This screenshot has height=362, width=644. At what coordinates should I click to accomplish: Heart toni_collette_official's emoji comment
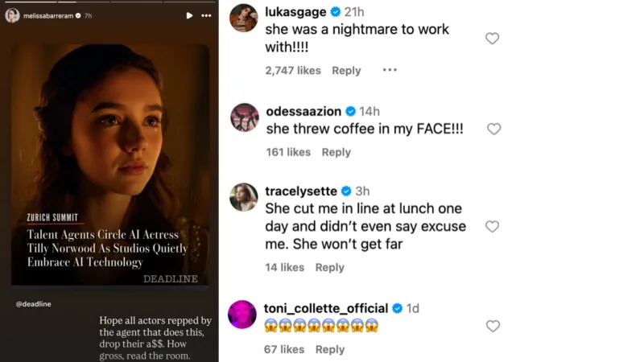point(493,326)
